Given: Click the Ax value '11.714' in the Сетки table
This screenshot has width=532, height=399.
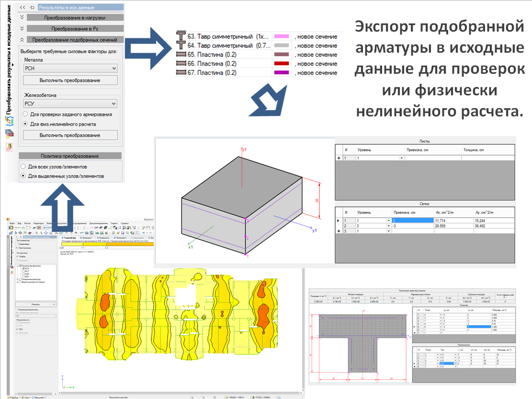Looking at the screenshot, I should click(440, 220).
